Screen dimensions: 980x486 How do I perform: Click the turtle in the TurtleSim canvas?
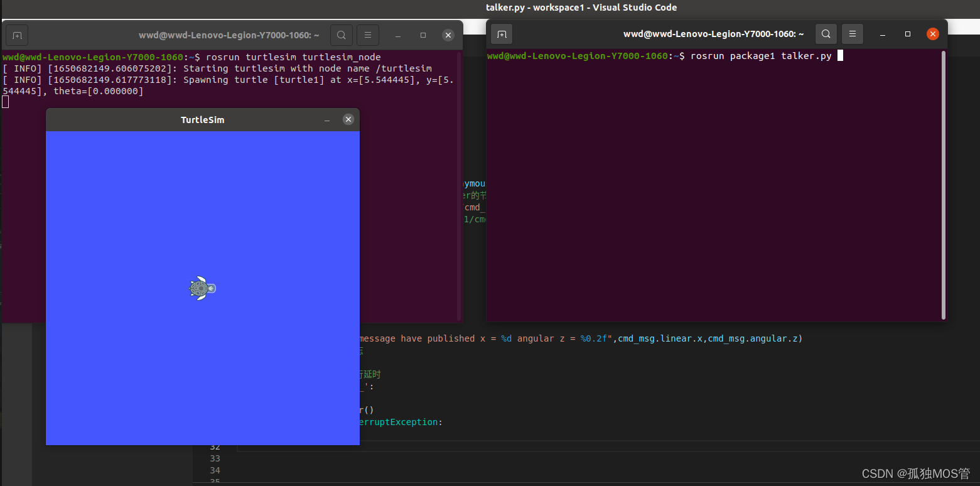(x=202, y=288)
